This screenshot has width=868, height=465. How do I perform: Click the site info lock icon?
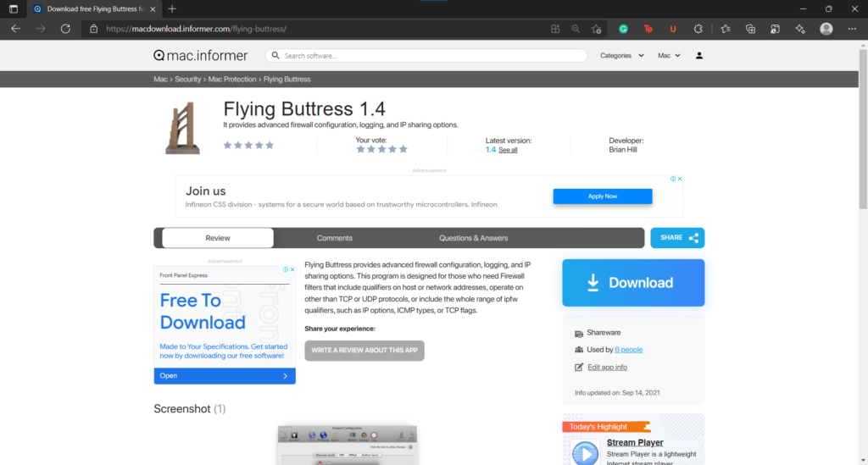click(x=93, y=29)
